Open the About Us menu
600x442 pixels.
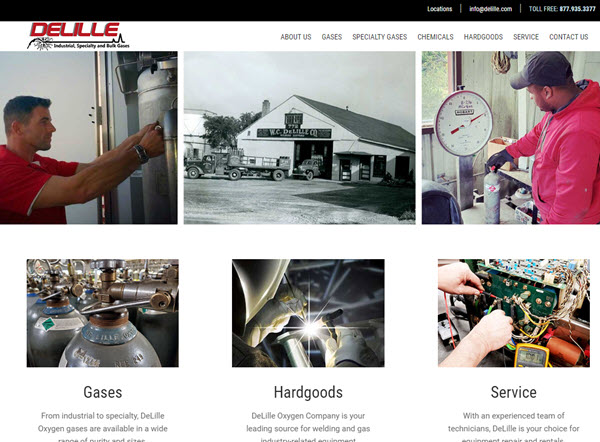[296, 37]
